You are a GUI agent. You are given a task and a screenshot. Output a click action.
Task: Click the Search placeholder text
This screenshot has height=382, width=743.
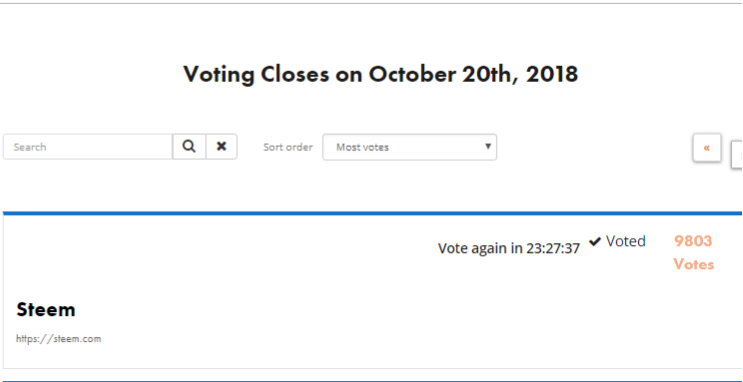tap(30, 147)
